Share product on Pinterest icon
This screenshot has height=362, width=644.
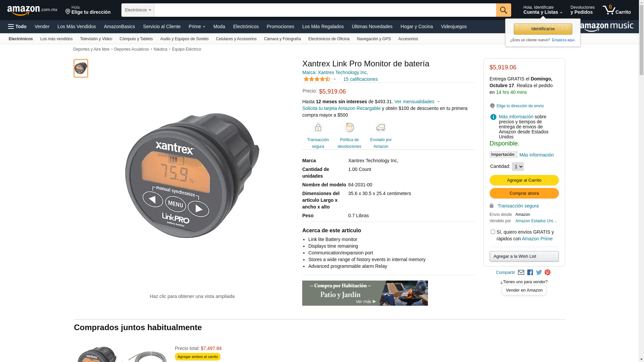pyautogui.click(x=548, y=273)
